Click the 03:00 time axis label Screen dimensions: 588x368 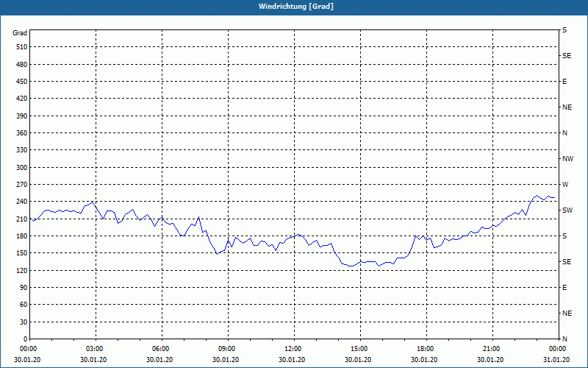click(93, 349)
